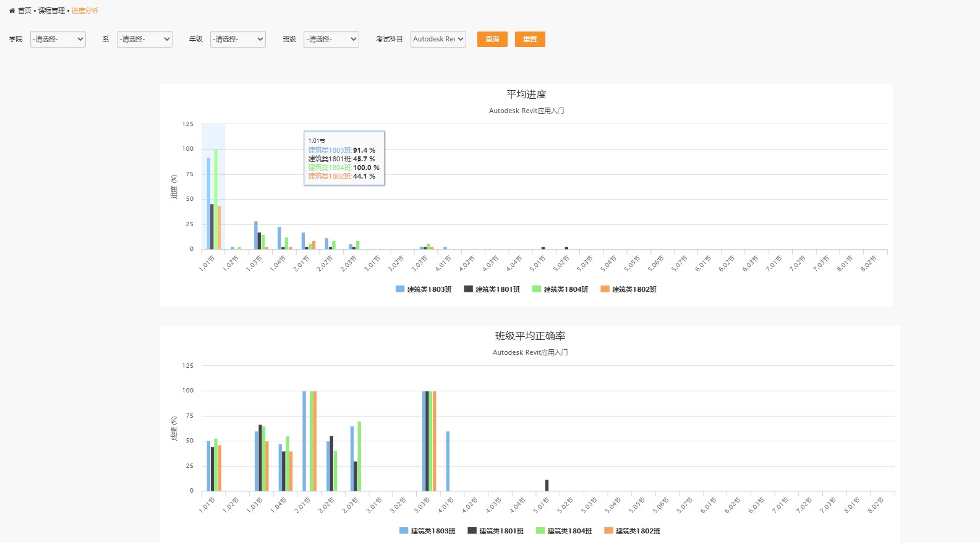Expand the 年级 select box
The image size is (980, 547).
pos(238,39)
